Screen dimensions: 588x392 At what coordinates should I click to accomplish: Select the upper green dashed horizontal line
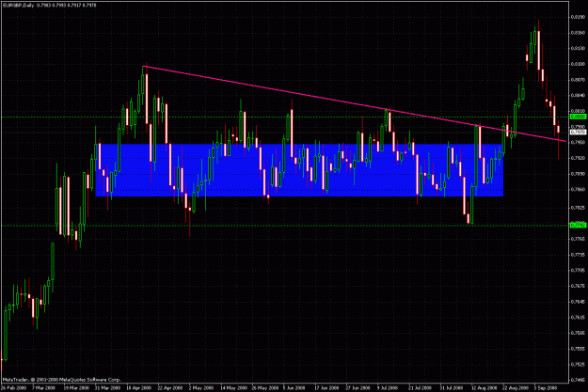pyautogui.click(x=284, y=117)
